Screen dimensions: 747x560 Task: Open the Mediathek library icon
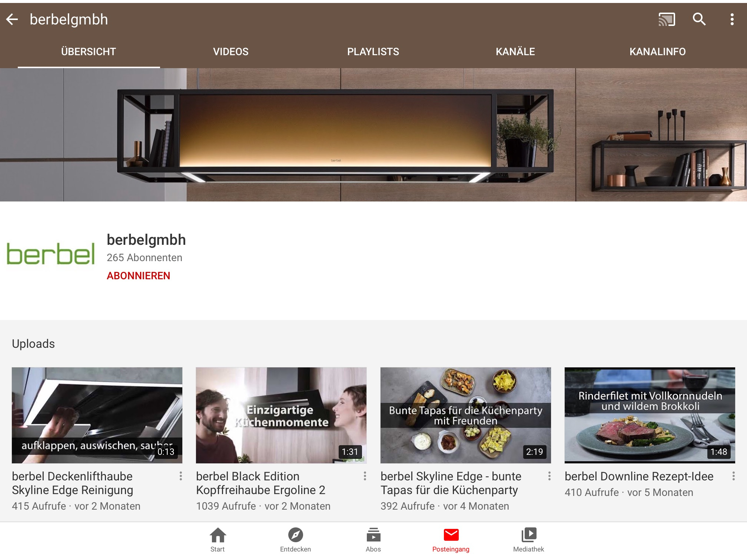[x=529, y=539]
